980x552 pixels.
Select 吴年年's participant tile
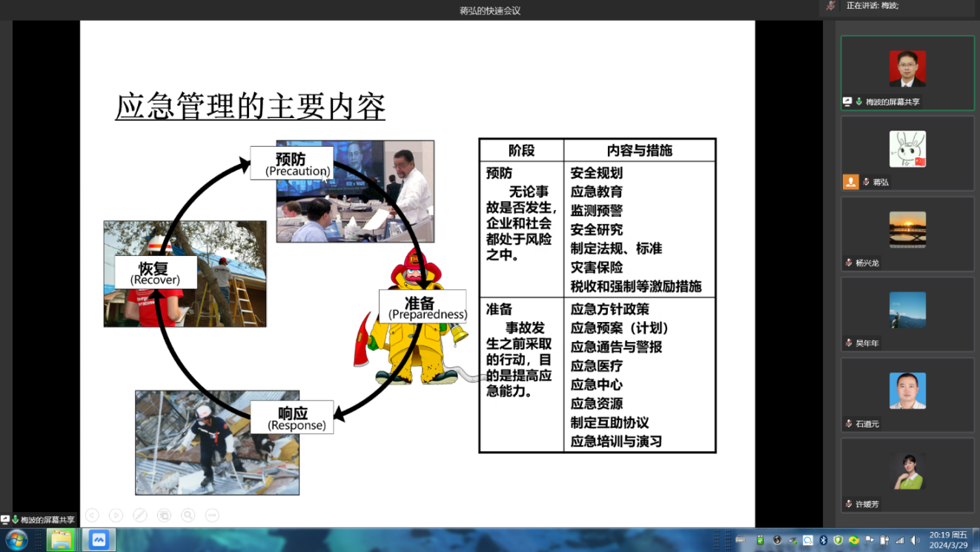(x=907, y=315)
